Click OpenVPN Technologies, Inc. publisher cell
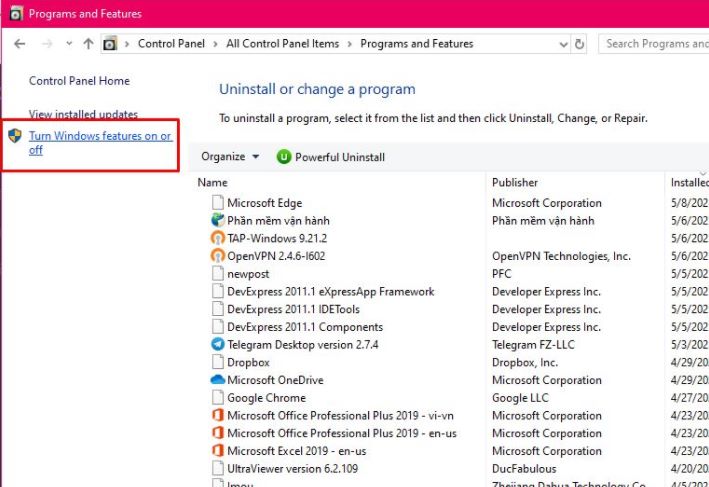The width and height of the screenshot is (709, 487). (561, 256)
